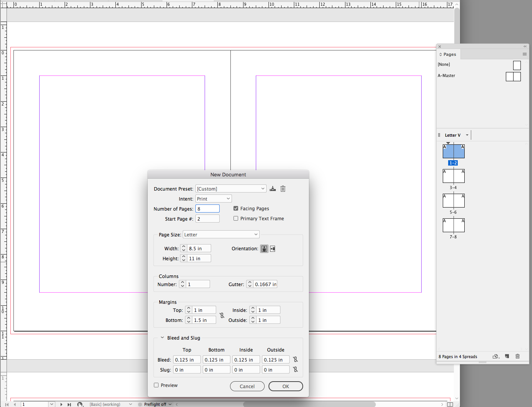Image resolution: width=532 pixels, height=407 pixels.
Task: Increase the Gutter value with its stepper
Action: coord(249,282)
